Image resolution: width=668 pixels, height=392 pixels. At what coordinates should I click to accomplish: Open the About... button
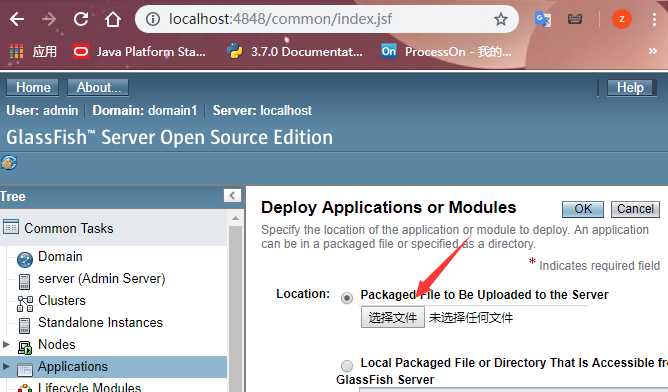point(98,88)
